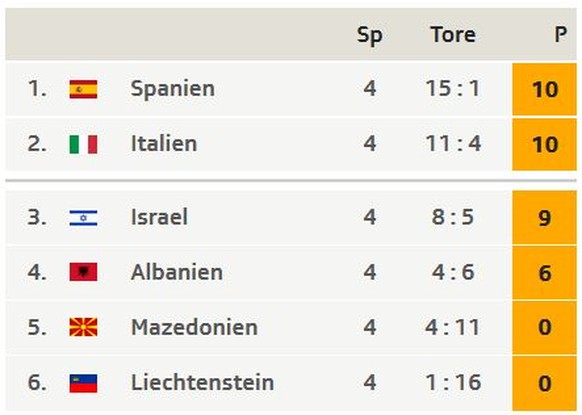Select the Albanien team name
582x415 pixels.
pos(177,272)
